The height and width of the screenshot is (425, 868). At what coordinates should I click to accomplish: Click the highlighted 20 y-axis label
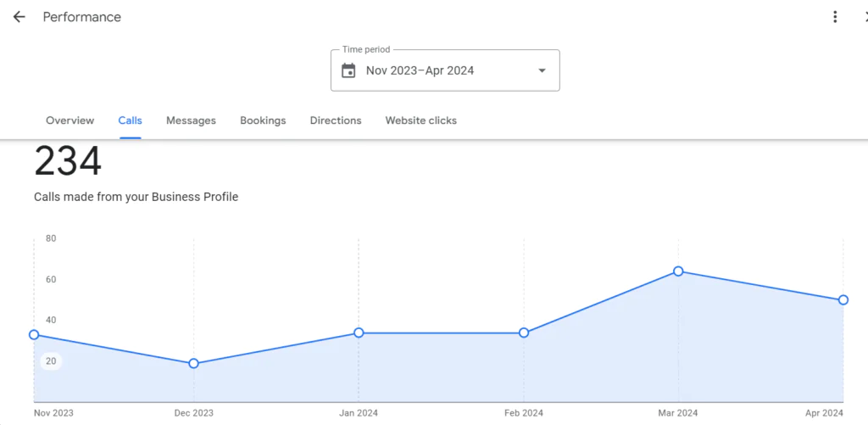(x=51, y=361)
